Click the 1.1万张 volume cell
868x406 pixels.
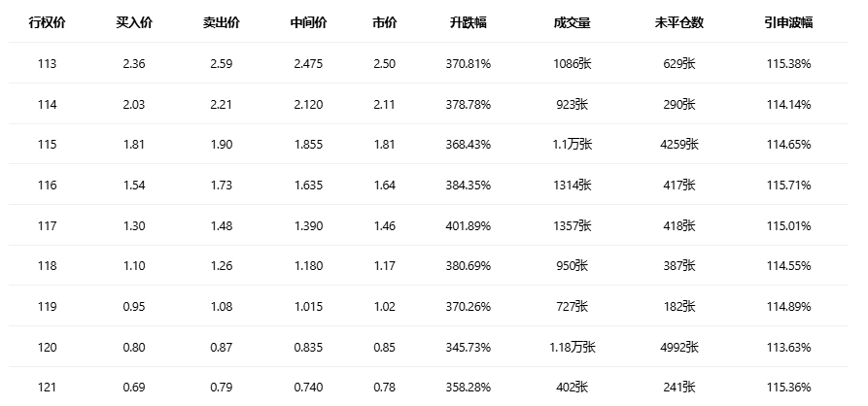(571, 145)
